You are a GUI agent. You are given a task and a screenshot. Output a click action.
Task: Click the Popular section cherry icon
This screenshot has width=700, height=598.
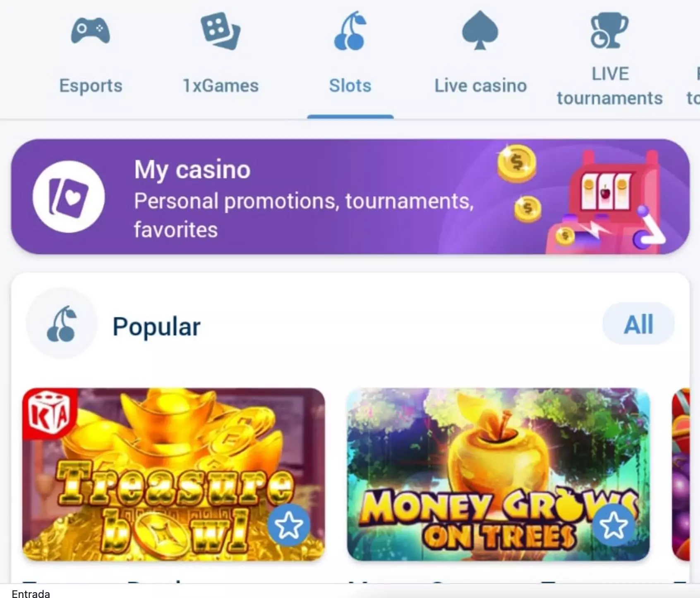coord(62,324)
